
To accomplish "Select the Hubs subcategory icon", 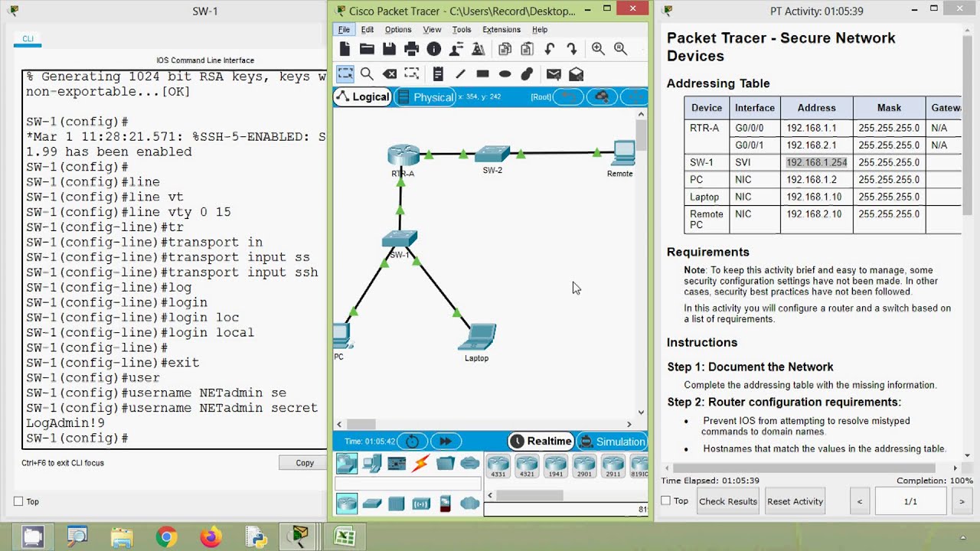I will click(x=397, y=504).
